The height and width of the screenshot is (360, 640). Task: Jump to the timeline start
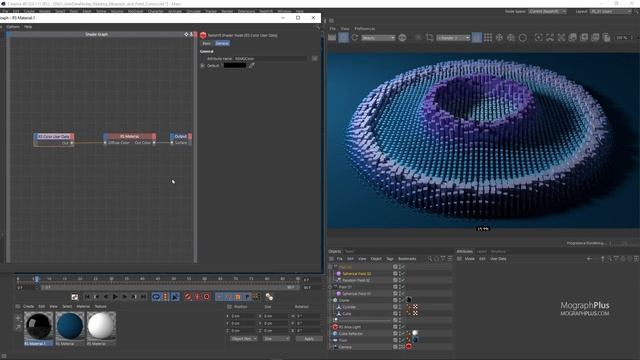tap(87, 297)
